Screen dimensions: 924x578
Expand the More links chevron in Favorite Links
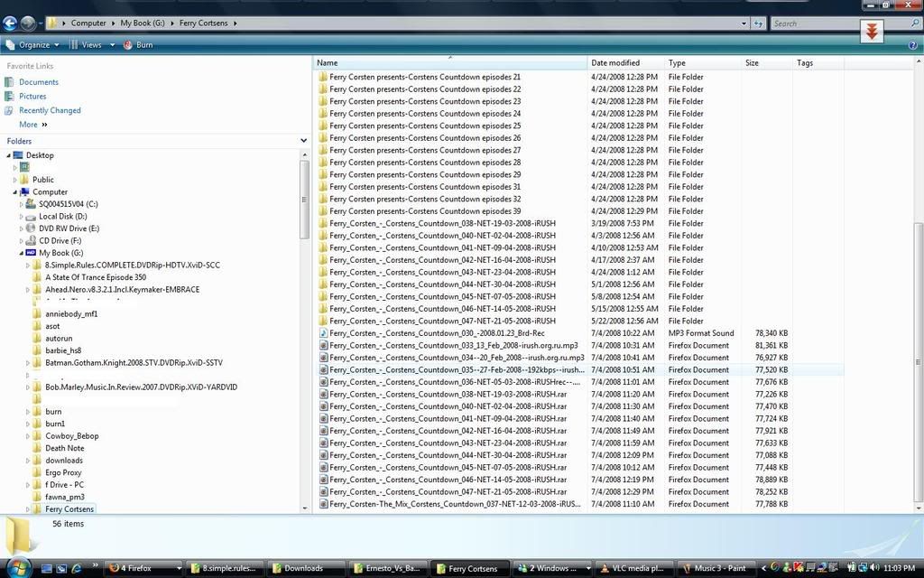[44, 125]
